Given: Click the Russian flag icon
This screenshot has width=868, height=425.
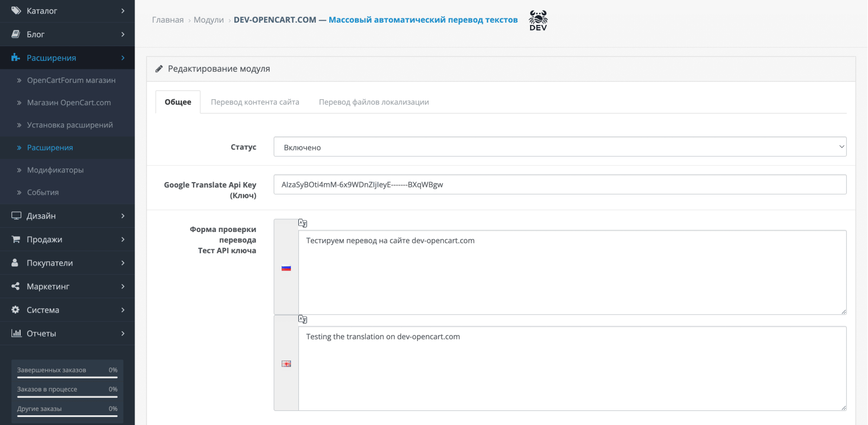Looking at the screenshot, I should click(286, 268).
